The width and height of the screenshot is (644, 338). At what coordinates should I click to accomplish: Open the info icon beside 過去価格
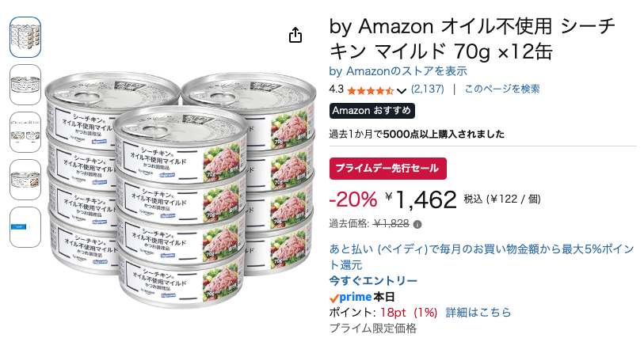click(x=417, y=224)
